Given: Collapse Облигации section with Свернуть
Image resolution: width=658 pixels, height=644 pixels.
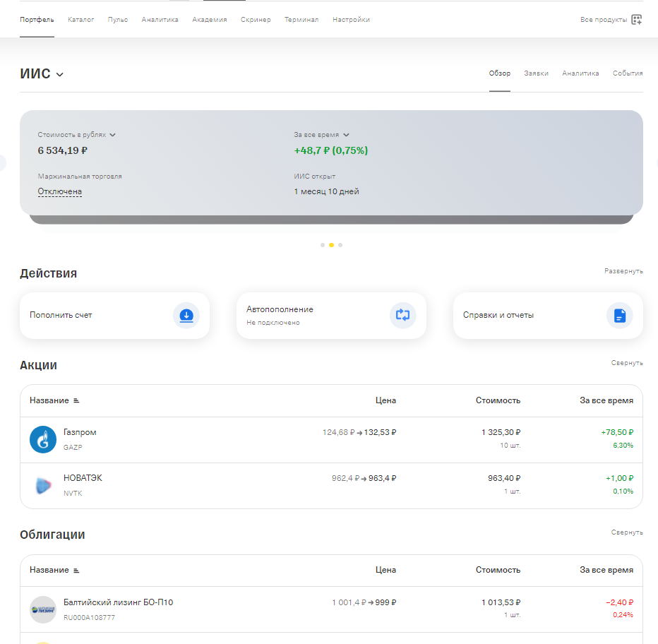Looking at the screenshot, I should coord(627,532).
